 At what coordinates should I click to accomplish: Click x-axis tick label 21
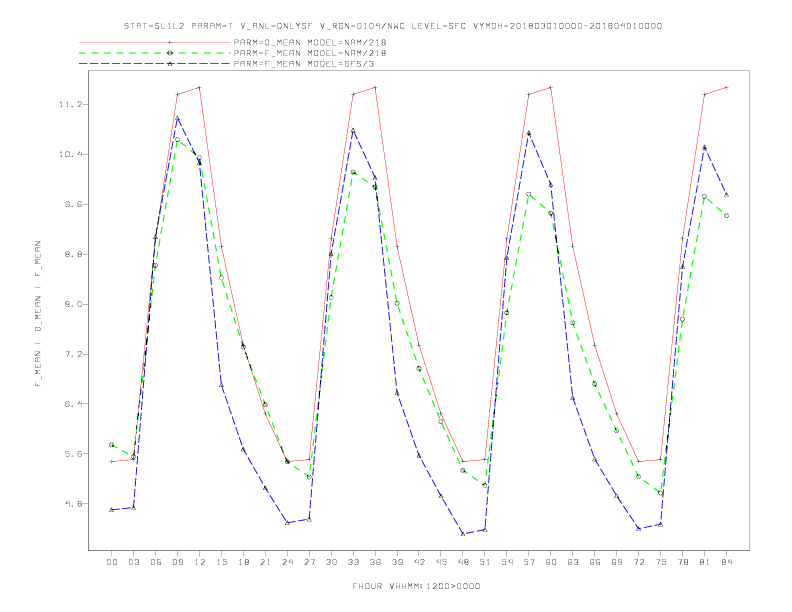[265, 562]
